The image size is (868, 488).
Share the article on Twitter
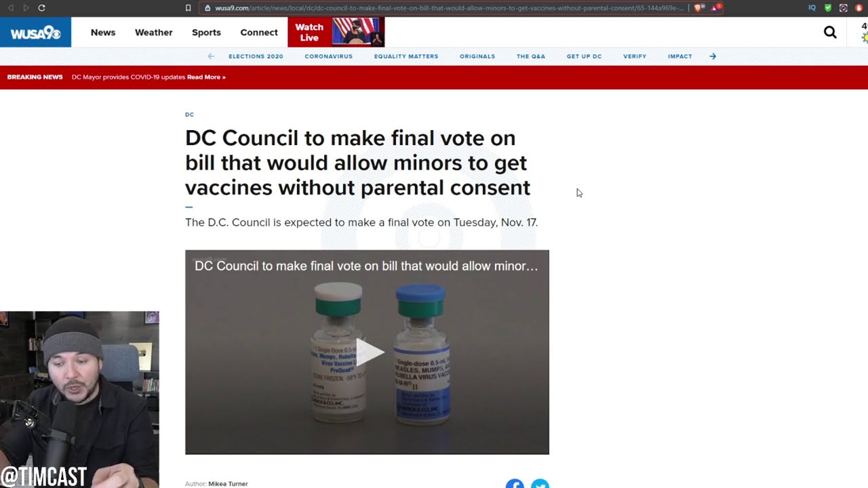point(540,484)
